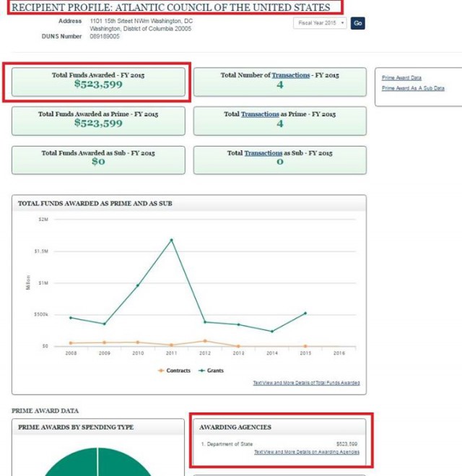Select the 2015 Grants data point

pyautogui.click(x=305, y=313)
